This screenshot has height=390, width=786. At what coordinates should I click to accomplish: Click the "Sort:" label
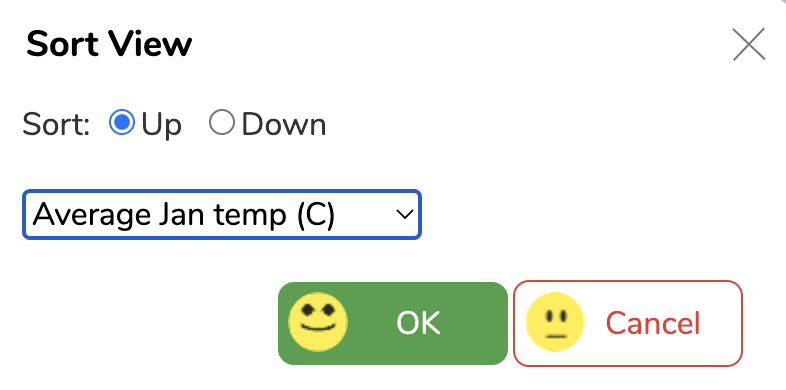(56, 124)
